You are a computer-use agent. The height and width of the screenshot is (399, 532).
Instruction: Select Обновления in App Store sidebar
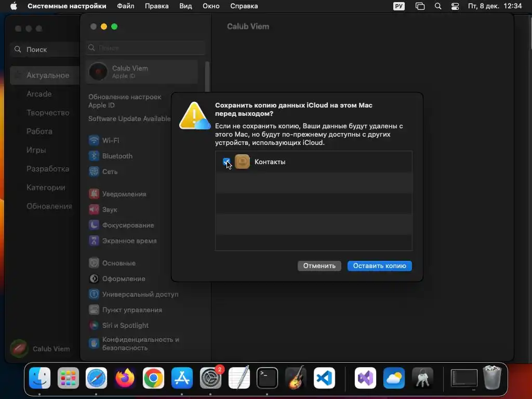(x=49, y=206)
